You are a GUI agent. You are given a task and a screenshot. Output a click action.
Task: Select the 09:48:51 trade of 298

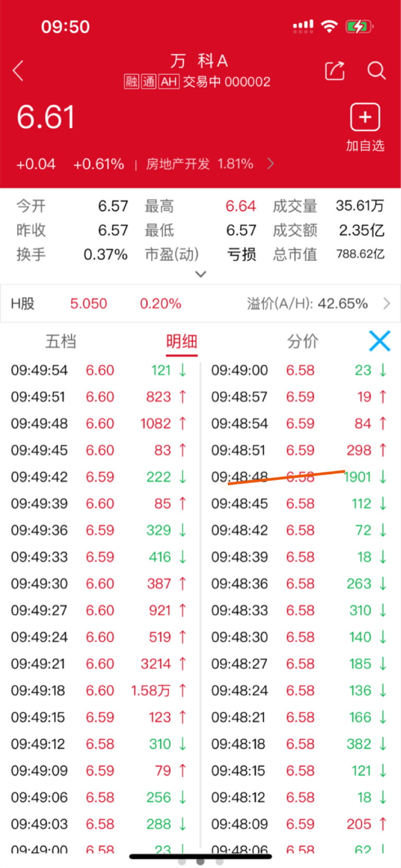pyautogui.click(x=299, y=450)
